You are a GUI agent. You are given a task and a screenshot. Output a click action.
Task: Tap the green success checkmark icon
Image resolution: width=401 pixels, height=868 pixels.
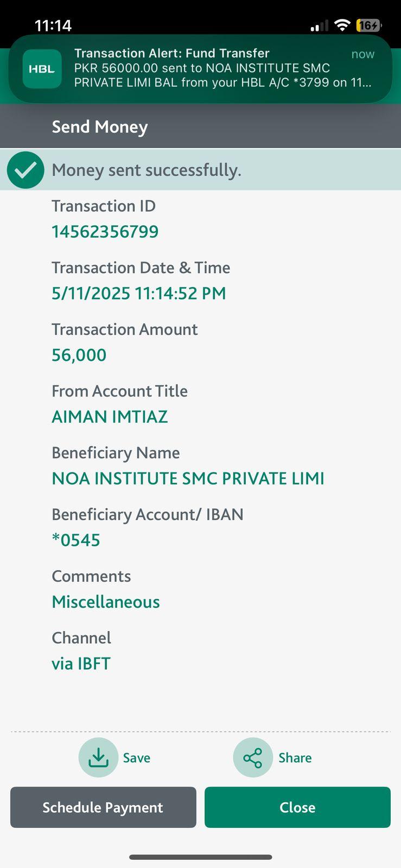[x=26, y=170]
